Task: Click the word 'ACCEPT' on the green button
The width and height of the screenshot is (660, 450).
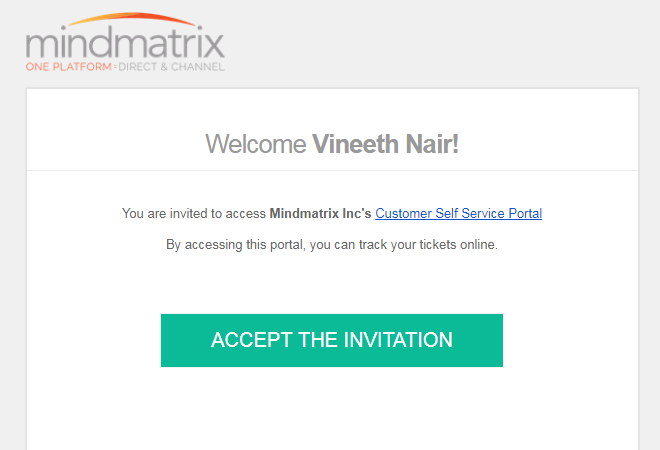Action: coord(252,340)
